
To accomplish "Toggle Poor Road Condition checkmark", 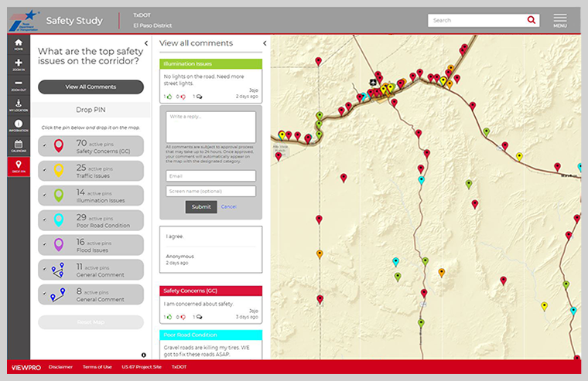I will [45, 219].
